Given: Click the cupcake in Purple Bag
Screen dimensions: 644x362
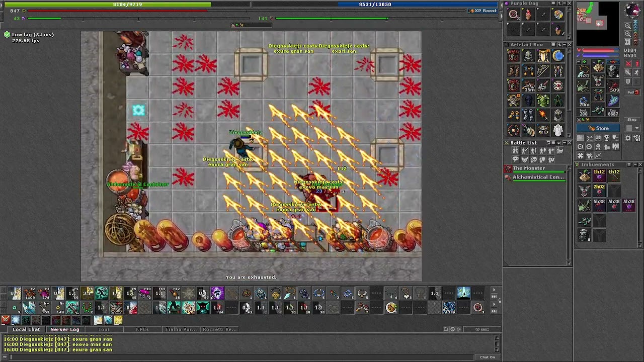Looking at the screenshot, I should (x=528, y=14).
